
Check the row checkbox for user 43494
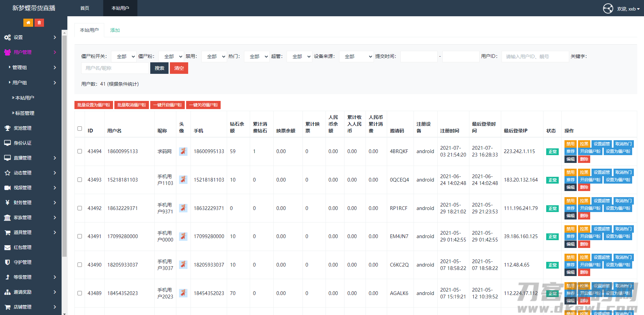click(x=80, y=151)
